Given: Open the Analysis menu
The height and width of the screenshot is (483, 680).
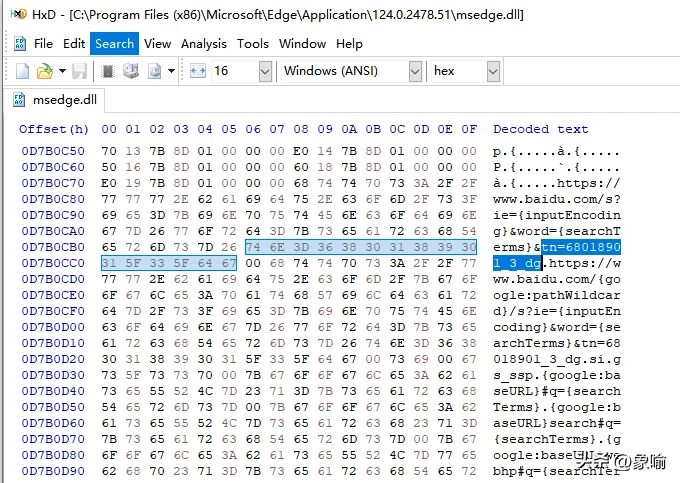Looking at the screenshot, I should click(204, 44).
